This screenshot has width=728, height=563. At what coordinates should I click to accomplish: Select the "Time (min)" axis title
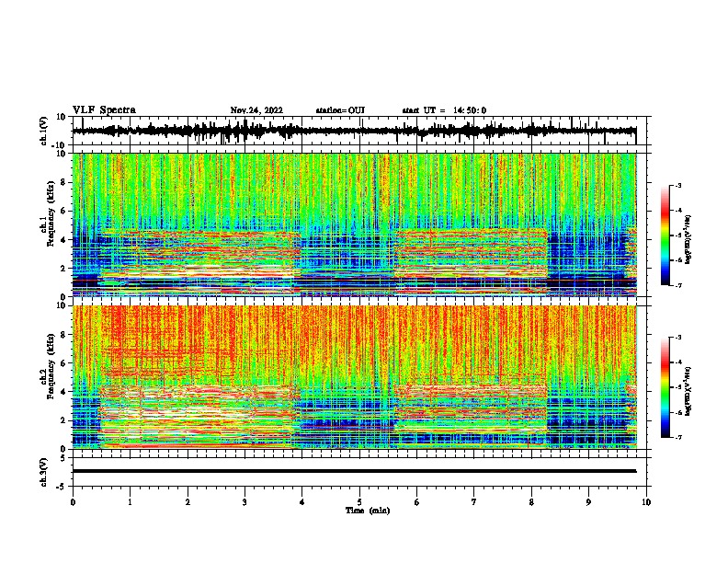pyautogui.click(x=368, y=511)
